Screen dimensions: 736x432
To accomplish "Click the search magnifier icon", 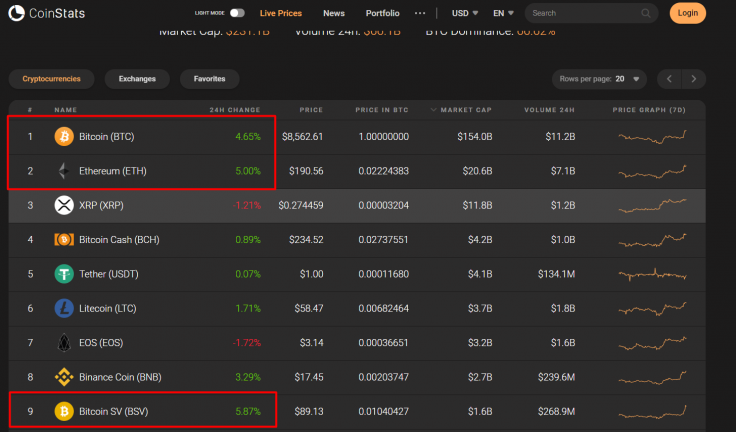I will tap(646, 13).
